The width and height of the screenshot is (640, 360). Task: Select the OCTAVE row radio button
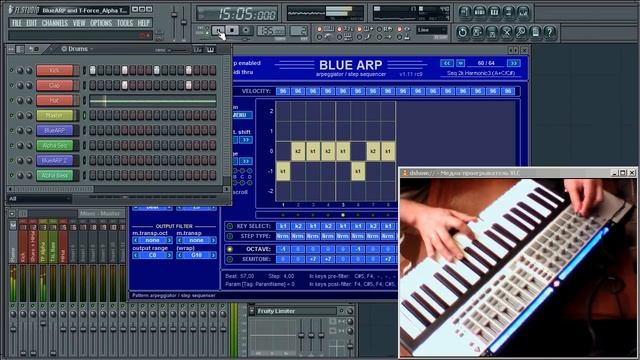point(230,249)
